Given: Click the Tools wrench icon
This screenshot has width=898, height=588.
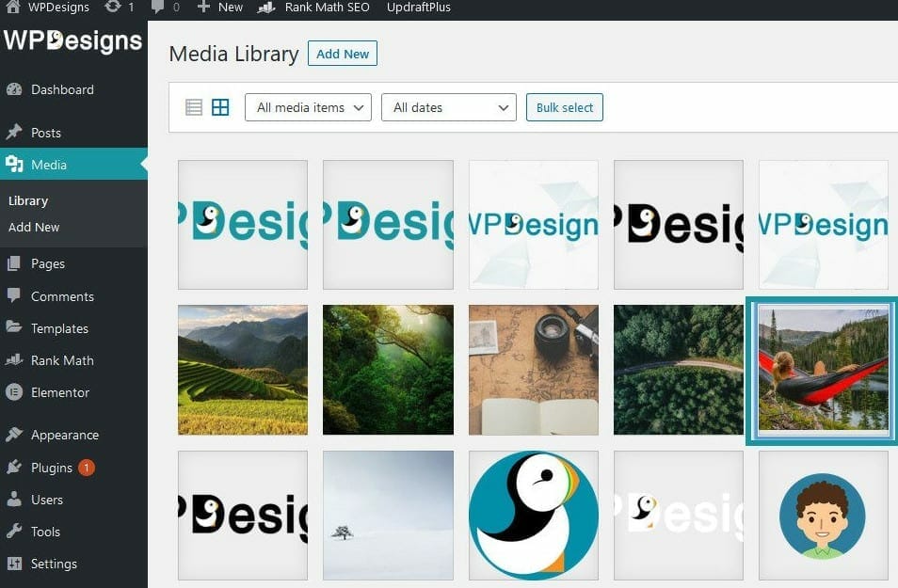Looking at the screenshot, I should (x=14, y=532).
